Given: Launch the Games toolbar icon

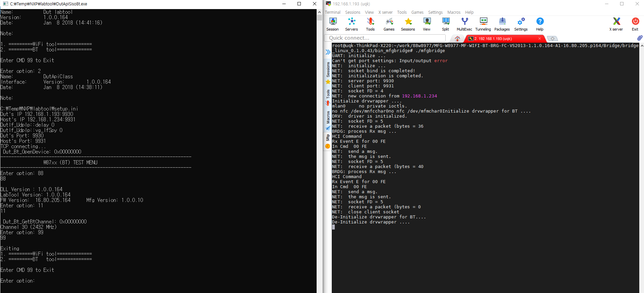Looking at the screenshot, I should 389,24.
